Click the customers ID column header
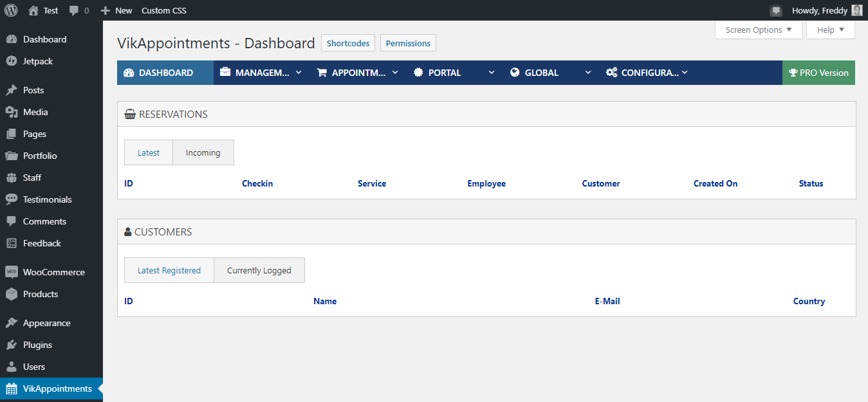Screen dimensions: 868x402 (x=129, y=301)
